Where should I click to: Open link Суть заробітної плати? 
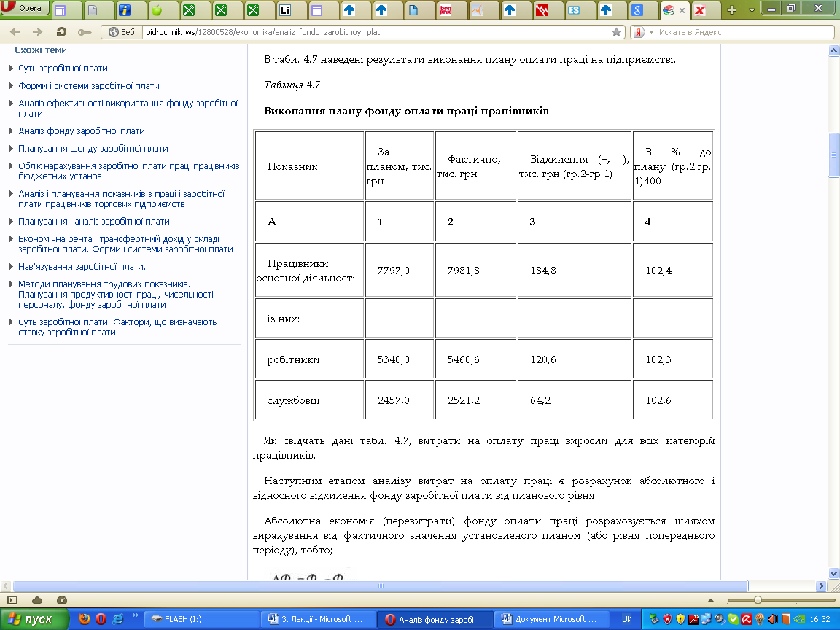click(x=63, y=69)
